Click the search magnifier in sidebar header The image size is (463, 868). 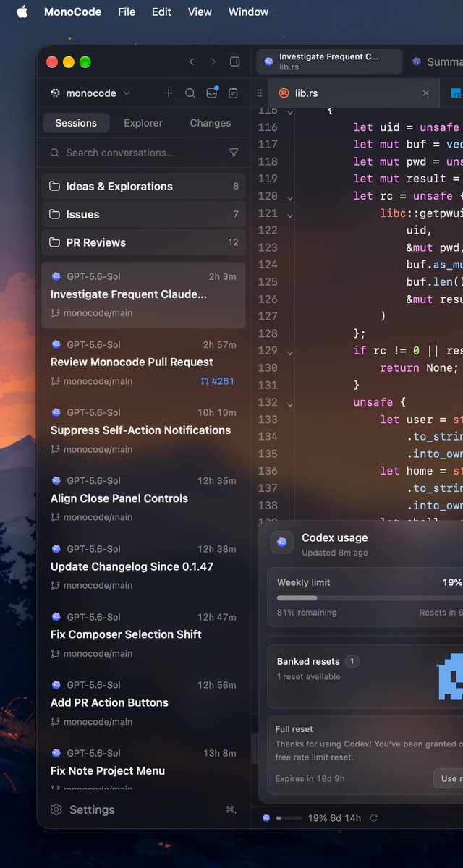coord(190,93)
